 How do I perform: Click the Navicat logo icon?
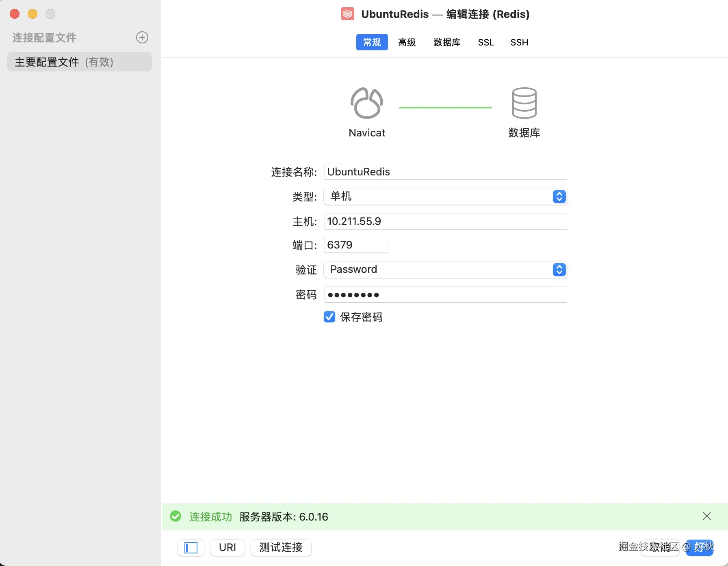(366, 103)
